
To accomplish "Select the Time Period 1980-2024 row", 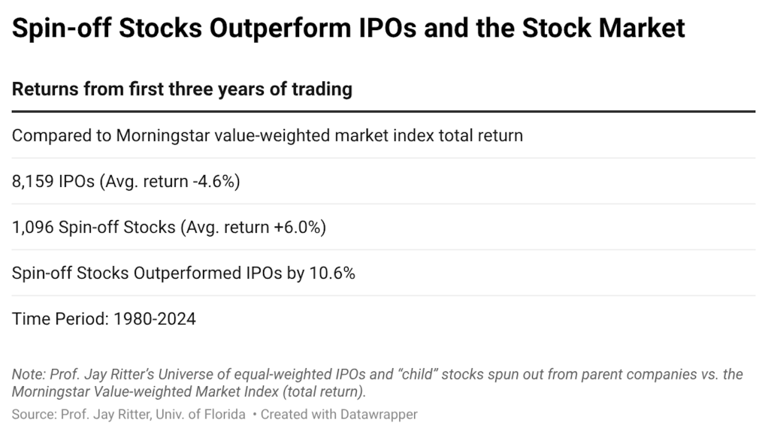I will click(x=384, y=319).
